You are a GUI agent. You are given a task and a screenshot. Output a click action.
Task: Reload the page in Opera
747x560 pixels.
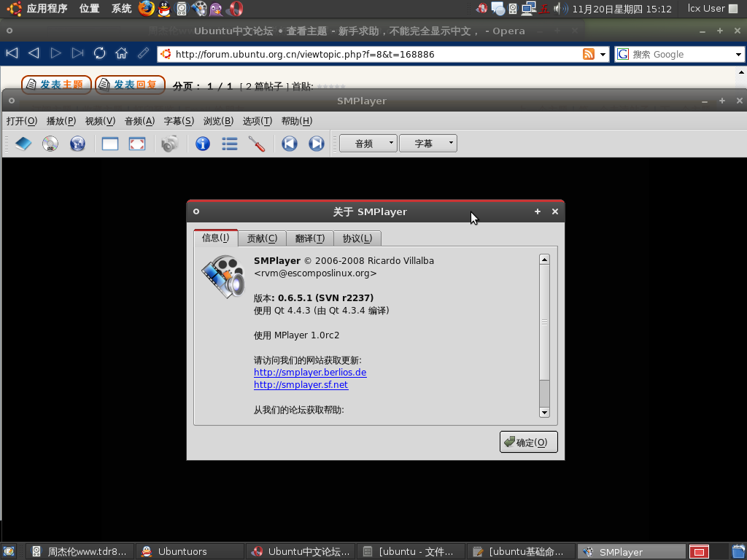point(99,53)
